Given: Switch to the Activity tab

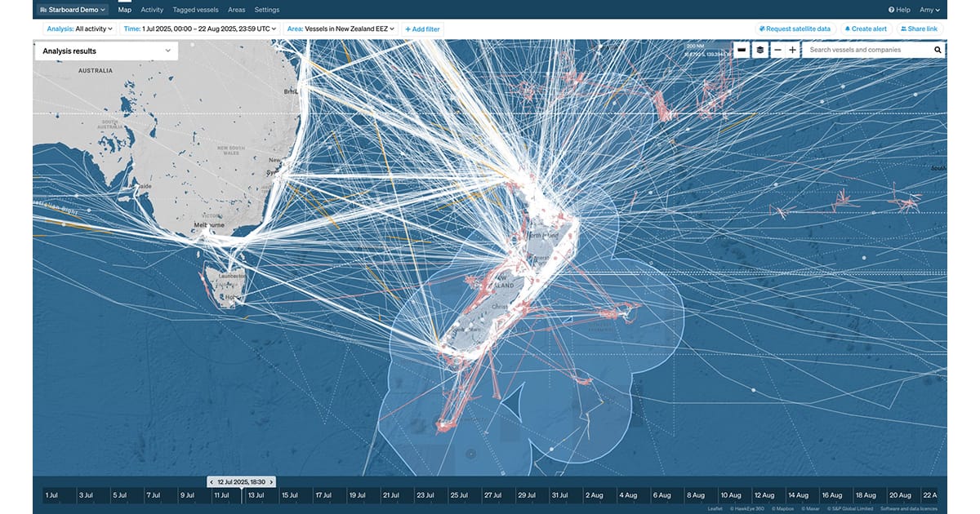Looking at the screenshot, I should coord(152,10).
